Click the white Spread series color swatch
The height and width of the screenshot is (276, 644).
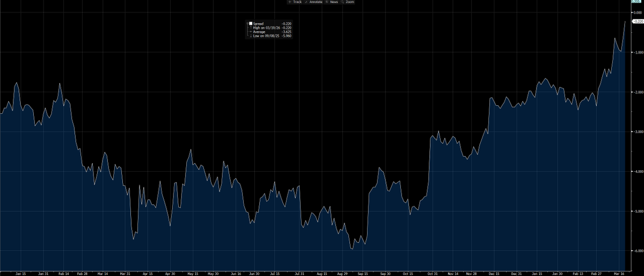pos(250,24)
